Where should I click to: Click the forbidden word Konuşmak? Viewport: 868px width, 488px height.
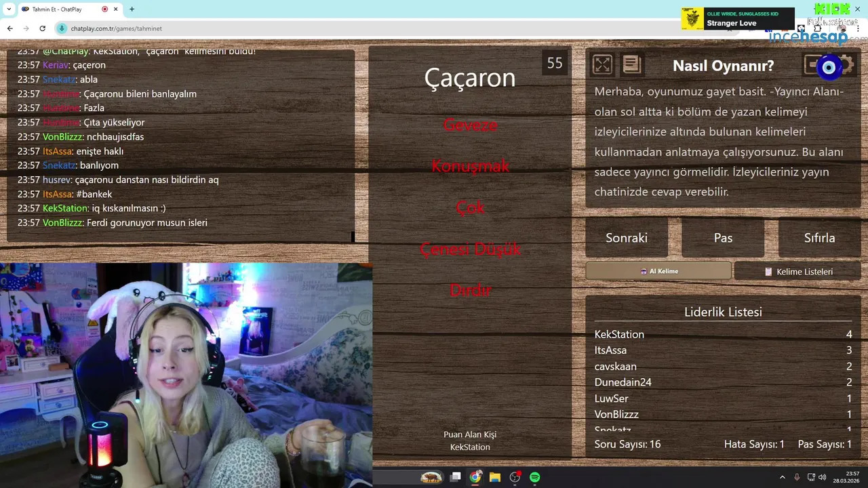tap(470, 166)
